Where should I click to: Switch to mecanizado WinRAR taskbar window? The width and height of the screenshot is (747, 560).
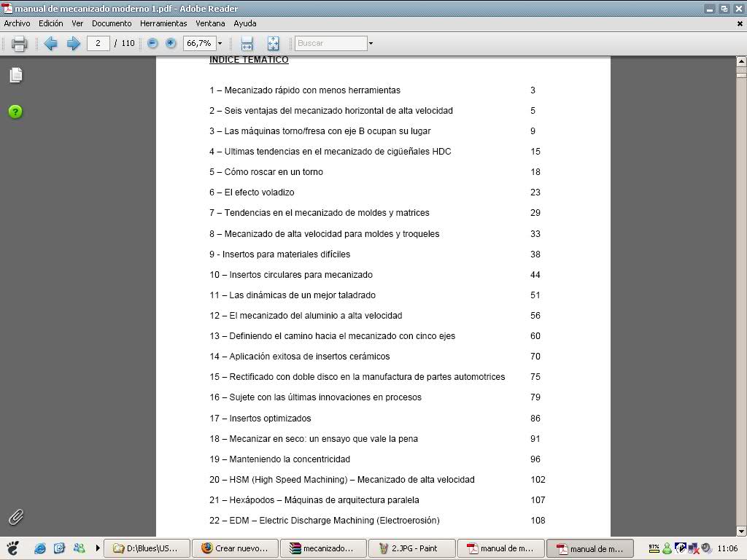(323, 548)
